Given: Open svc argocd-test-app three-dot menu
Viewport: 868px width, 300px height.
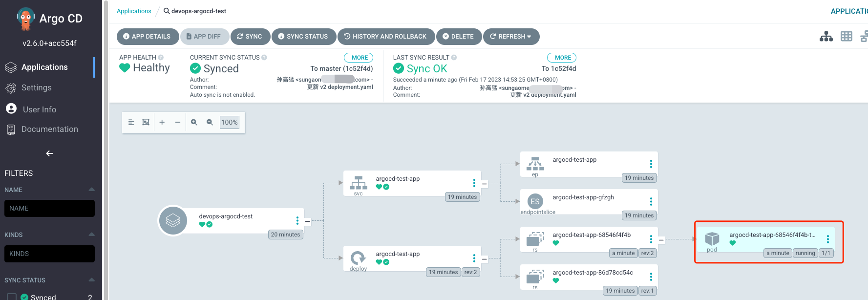Looking at the screenshot, I should 474,183.
